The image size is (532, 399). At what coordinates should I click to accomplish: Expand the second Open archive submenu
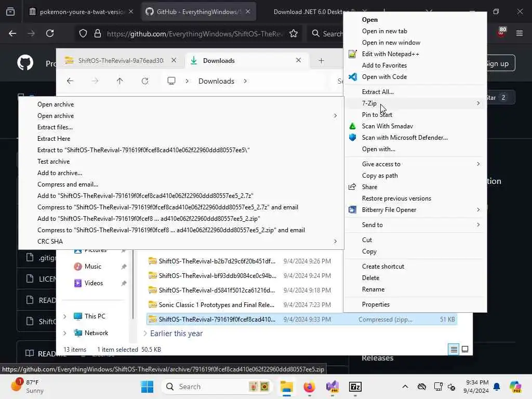coord(181,116)
